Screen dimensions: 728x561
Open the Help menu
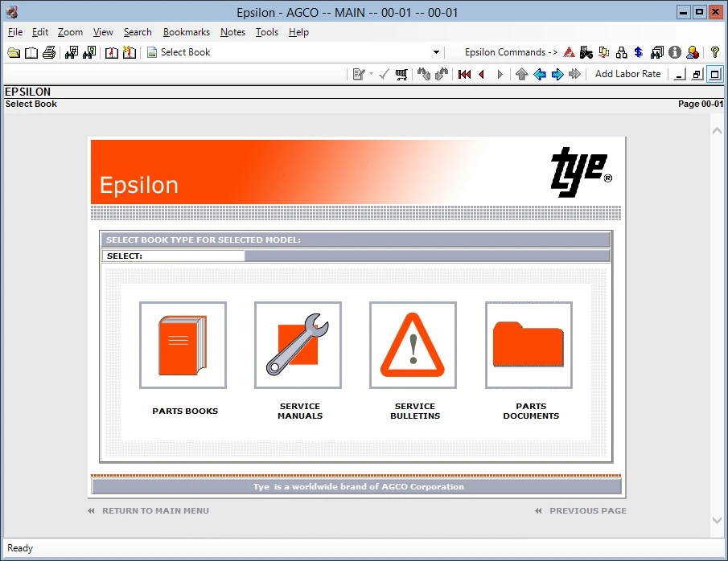298,32
